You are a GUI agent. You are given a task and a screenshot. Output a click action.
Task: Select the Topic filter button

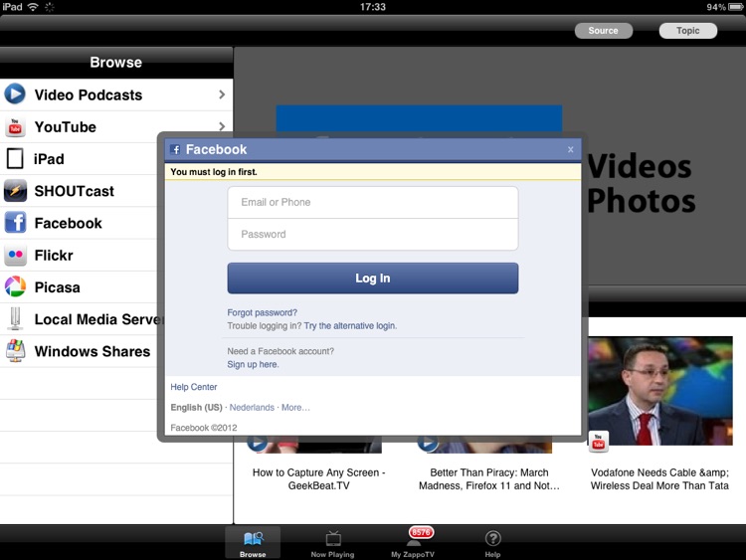[x=688, y=31]
